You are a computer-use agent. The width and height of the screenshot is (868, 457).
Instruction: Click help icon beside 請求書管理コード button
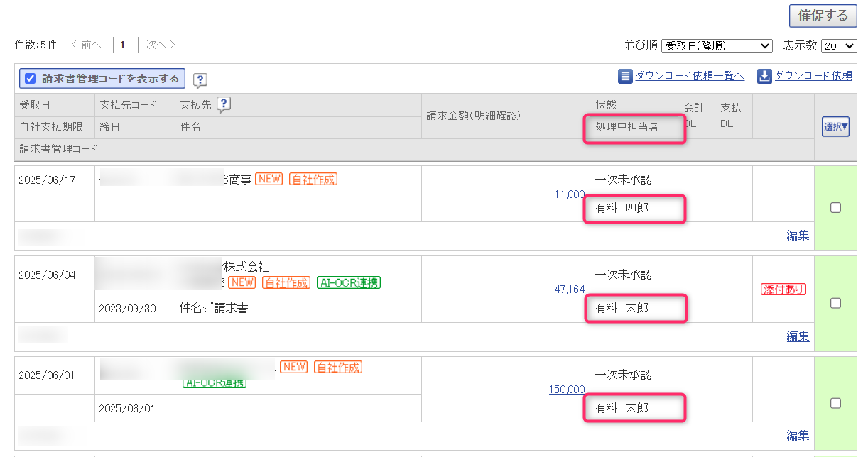[x=200, y=80]
